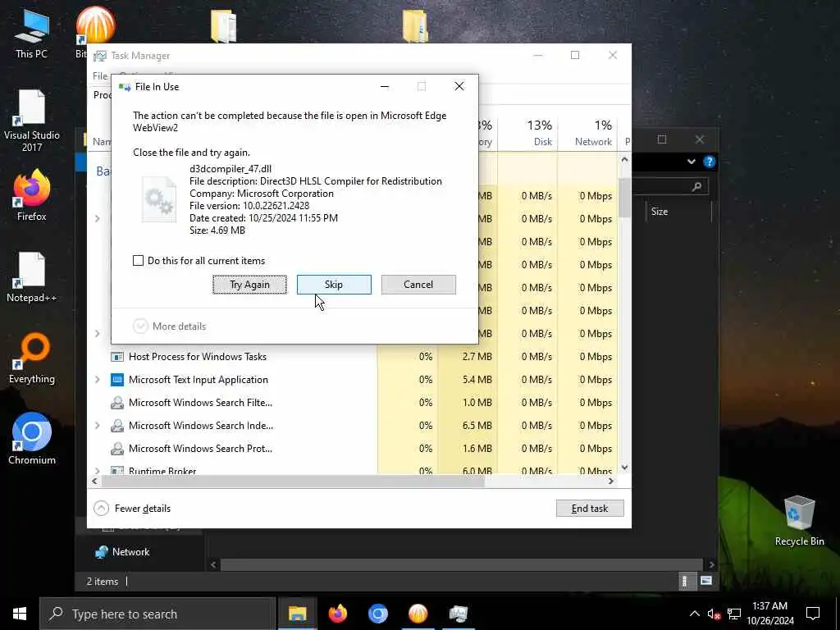Open the notification center
This screenshot has height=630, width=840.
coord(813,614)
